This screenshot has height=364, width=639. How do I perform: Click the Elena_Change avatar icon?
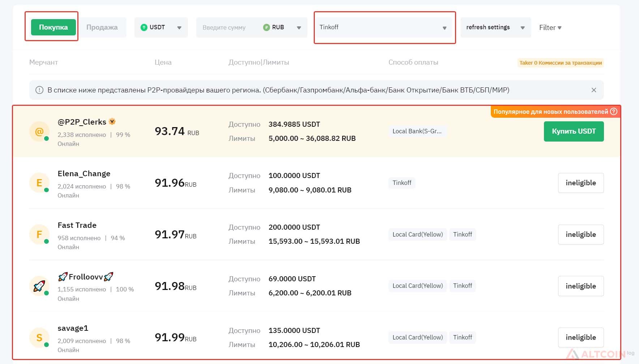click(x=39, y=183)
